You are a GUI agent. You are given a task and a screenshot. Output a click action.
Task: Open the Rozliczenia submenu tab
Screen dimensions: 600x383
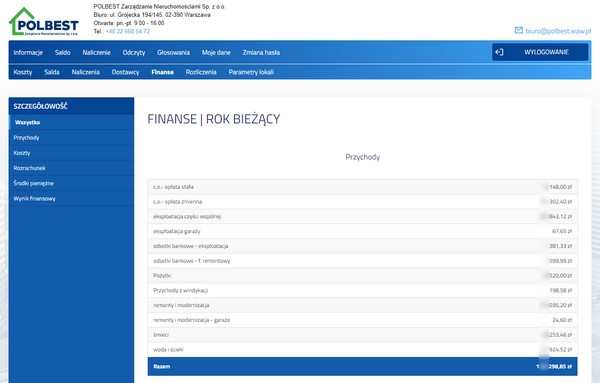coord(201,72)
